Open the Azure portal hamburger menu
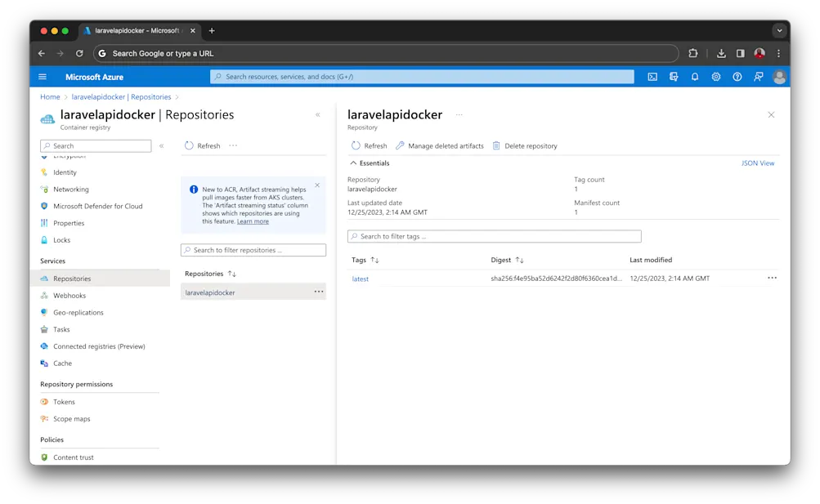 click(x=43, y=77)
